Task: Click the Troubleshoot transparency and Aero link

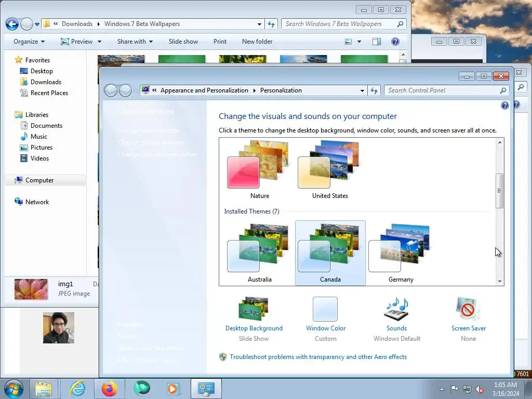Action: tap(318, 357)
